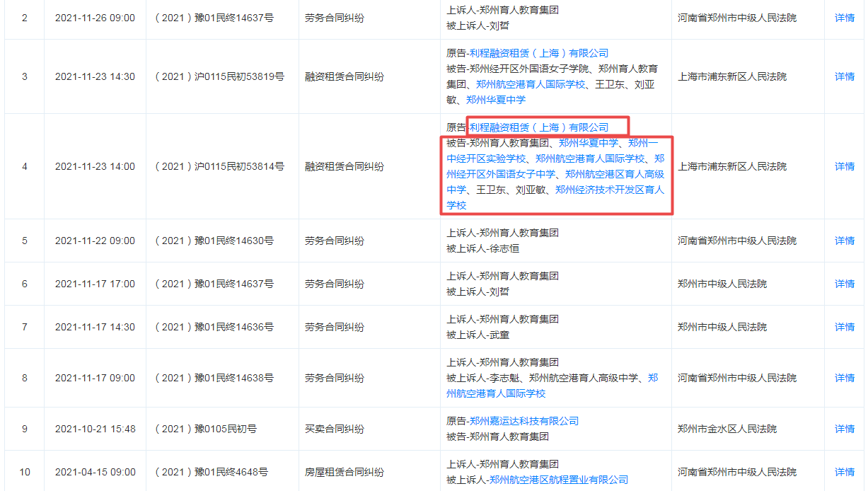Open 详情 for case 沪0115民初53819号
This screenshot has height=491, width=868.
pos(845,76)
